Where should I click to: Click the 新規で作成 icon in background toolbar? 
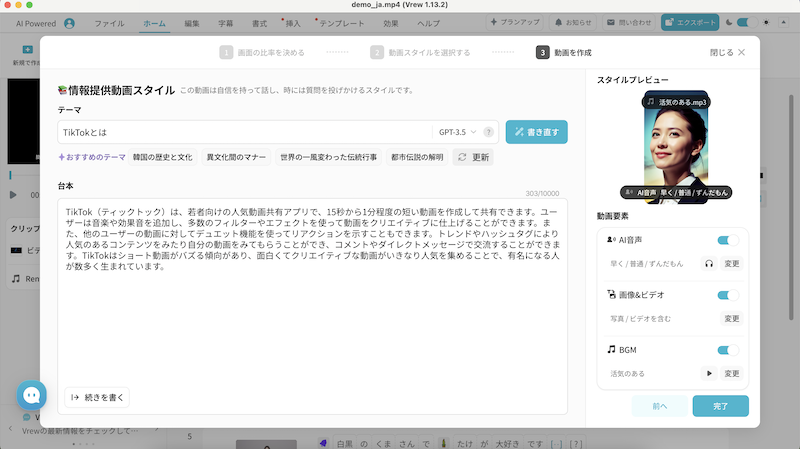[28, 49]
